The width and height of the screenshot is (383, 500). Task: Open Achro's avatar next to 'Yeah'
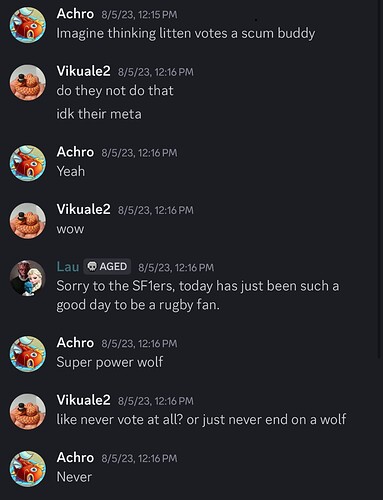coord(27,163)
